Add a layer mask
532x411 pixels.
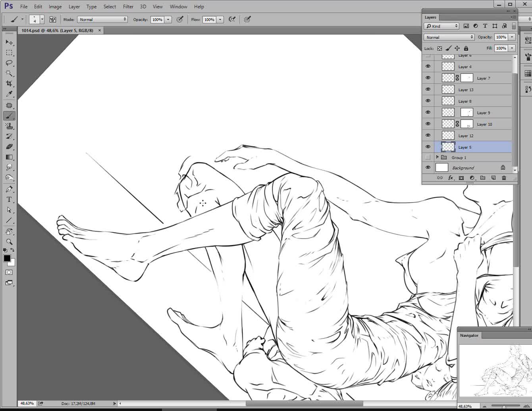pyautogui.click(x=461, y=178)
